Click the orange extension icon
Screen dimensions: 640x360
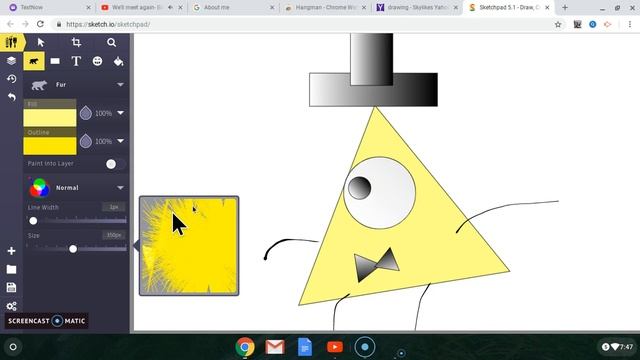[x=608, y=24]
